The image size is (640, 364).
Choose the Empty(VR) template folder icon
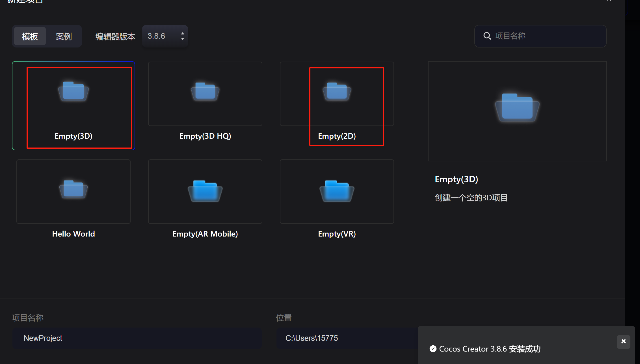(337, 191)
